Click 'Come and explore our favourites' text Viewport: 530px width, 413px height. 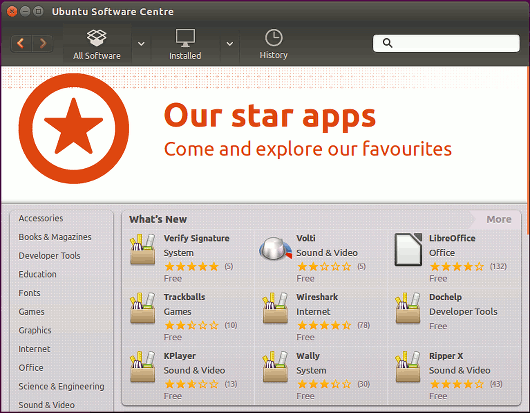coord(308,149)
